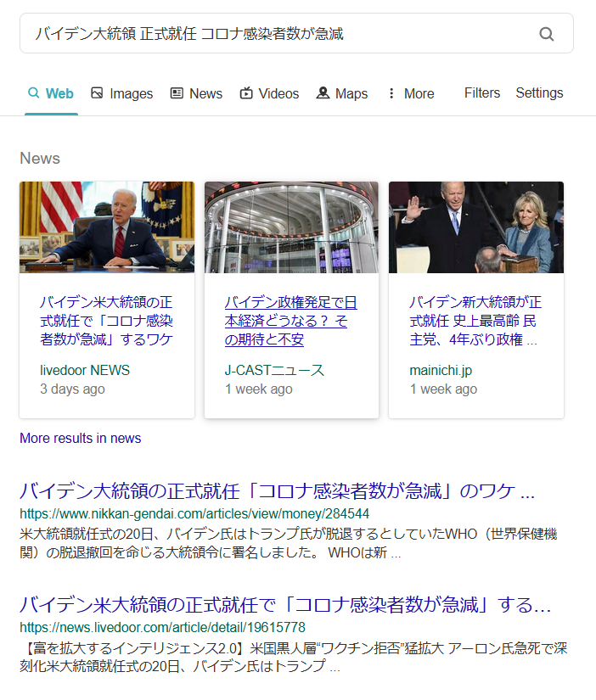Screen dimensions: 596x700
Task: Open the Filters dropdown
Action: (x=482, y=93)
